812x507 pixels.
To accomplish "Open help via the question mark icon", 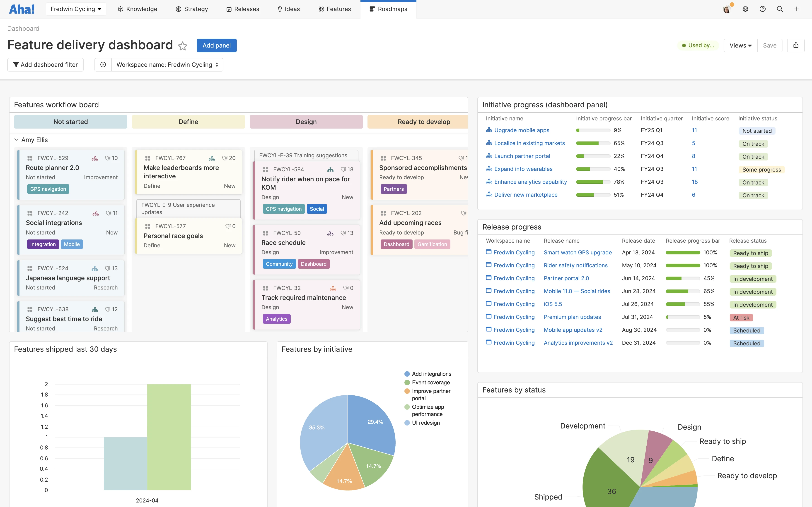I will pyautogui.click(x=763, y=9).
